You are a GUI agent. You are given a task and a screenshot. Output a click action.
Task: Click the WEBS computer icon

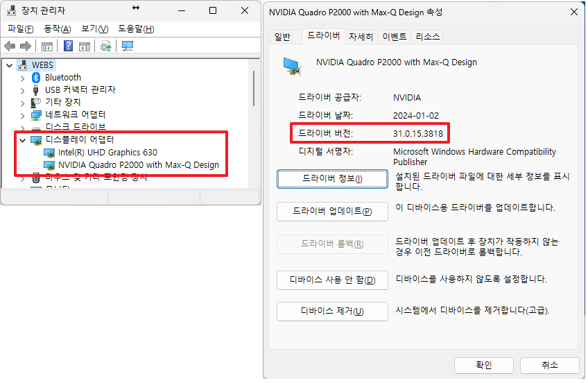pos(22,65)
